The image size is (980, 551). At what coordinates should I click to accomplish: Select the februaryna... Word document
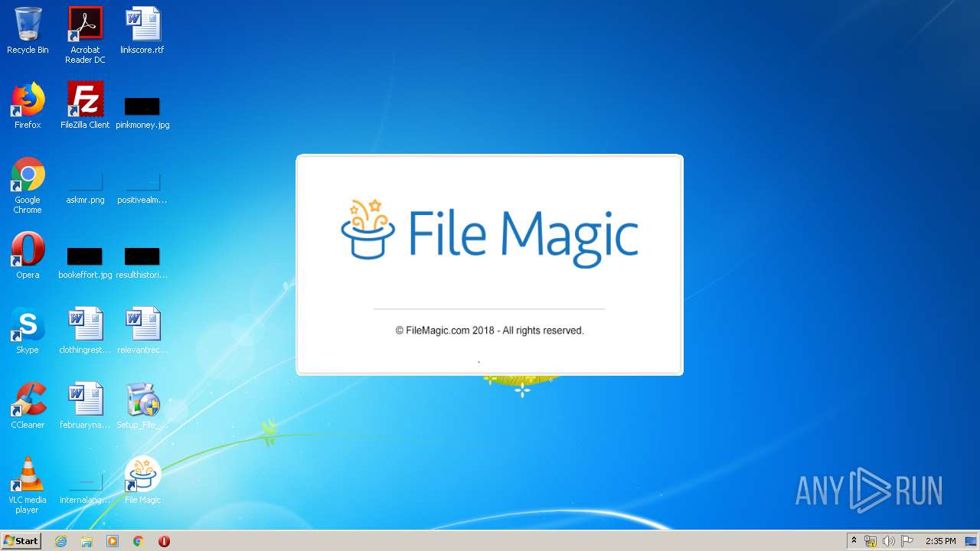(85, 405)
